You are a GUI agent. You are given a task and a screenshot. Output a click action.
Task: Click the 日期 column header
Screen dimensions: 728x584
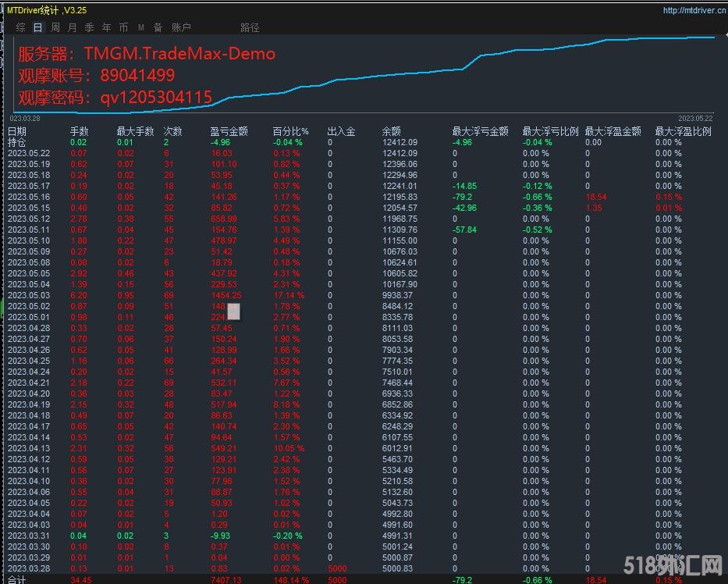coord(17,131)
